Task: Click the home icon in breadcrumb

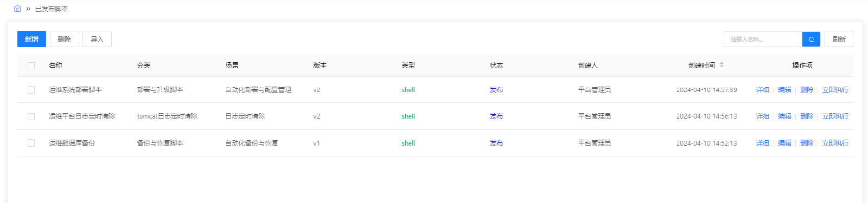Action: [x=17, y=9]
